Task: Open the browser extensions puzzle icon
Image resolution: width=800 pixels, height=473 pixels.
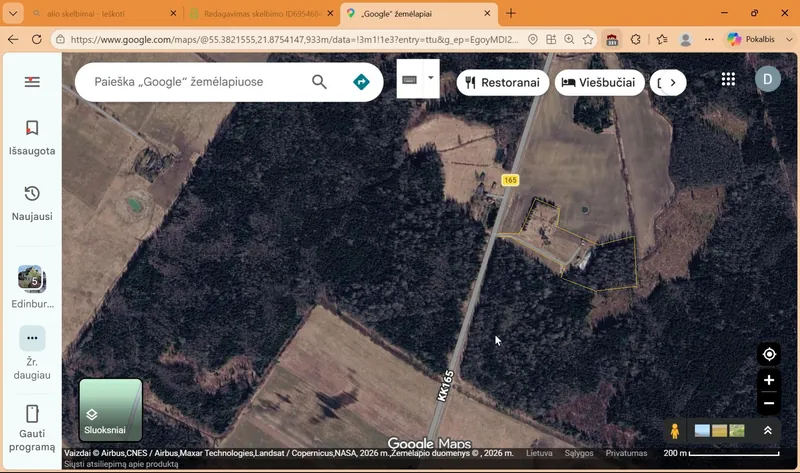Action: pos(636,39)
